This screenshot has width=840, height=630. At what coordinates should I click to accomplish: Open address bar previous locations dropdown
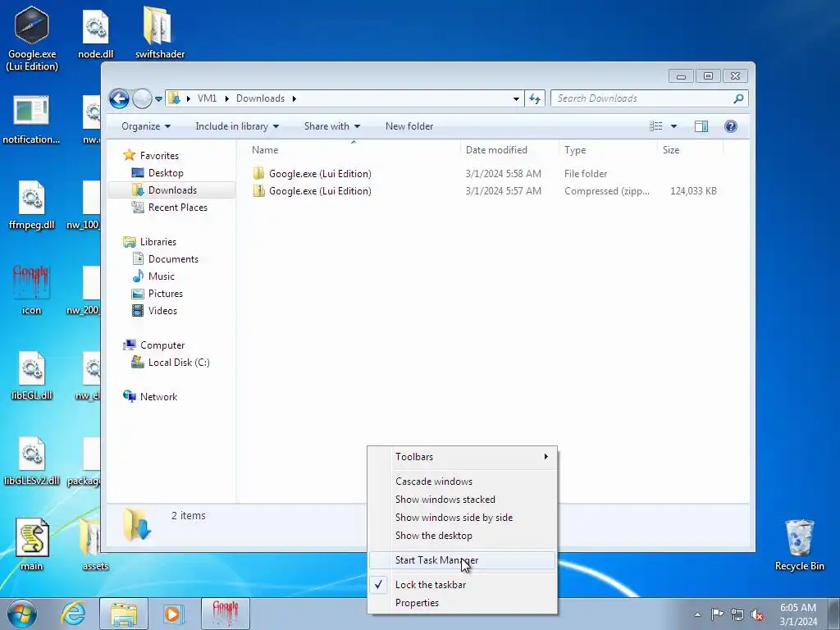tap(516, 98)
